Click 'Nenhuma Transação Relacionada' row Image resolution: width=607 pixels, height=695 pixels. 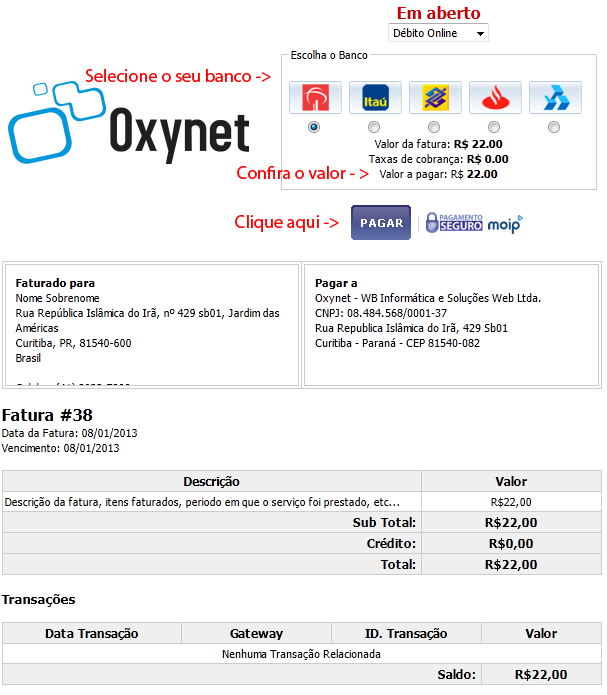point(301,654)
